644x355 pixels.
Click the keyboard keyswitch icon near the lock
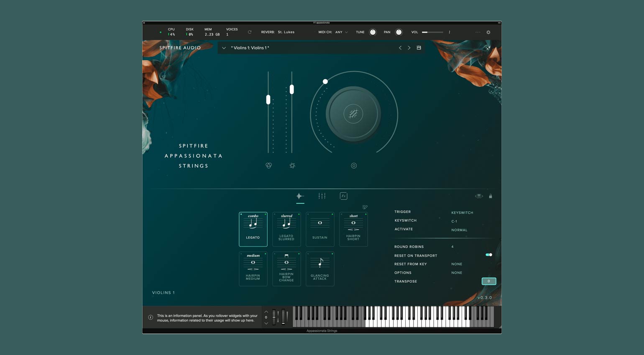pos(479,196)
